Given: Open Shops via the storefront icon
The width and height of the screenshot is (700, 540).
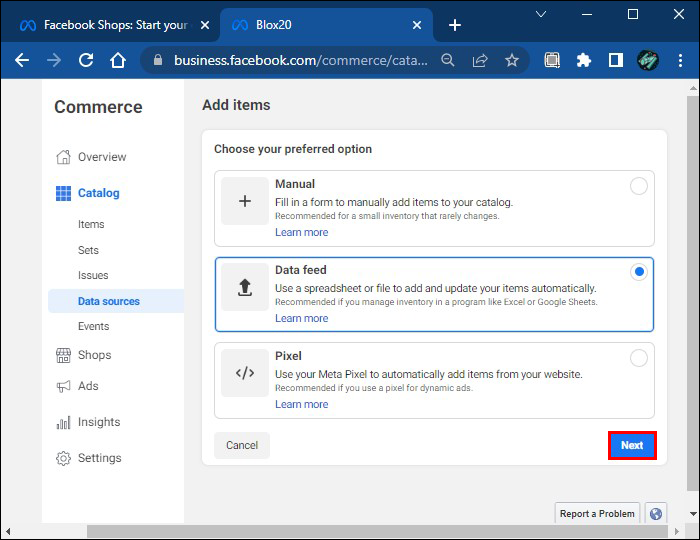Looking at the screenshot, I should coord(63,355).
